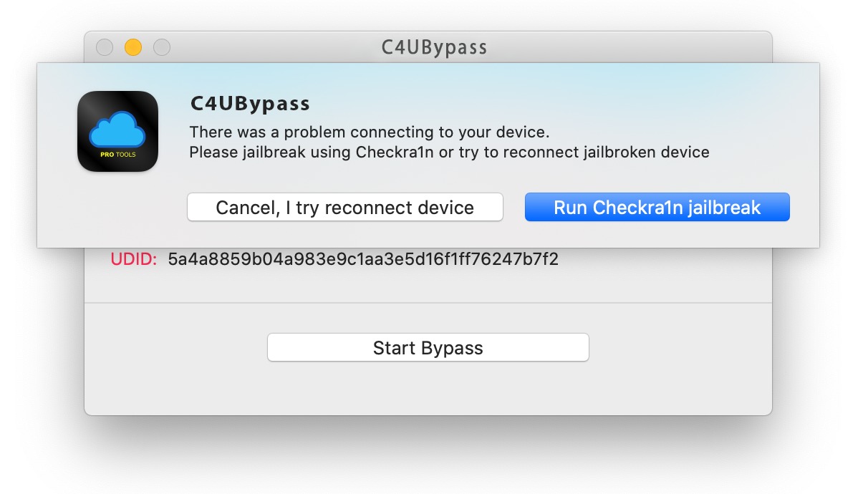The height and width of the screenshot is (494, 868).
Task: Click the C4UBypass Pro Tools app icon
Action: [x=117, y=131]
